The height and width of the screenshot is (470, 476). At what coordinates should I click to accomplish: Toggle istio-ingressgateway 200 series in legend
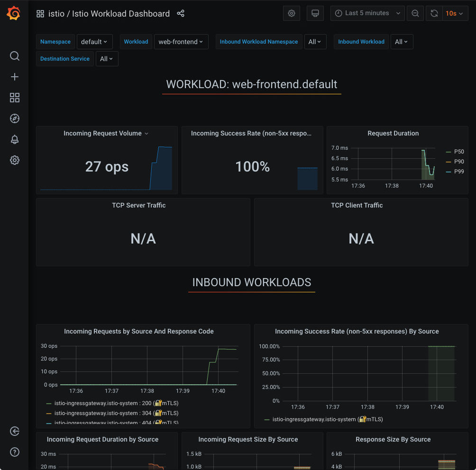(112, 403)
